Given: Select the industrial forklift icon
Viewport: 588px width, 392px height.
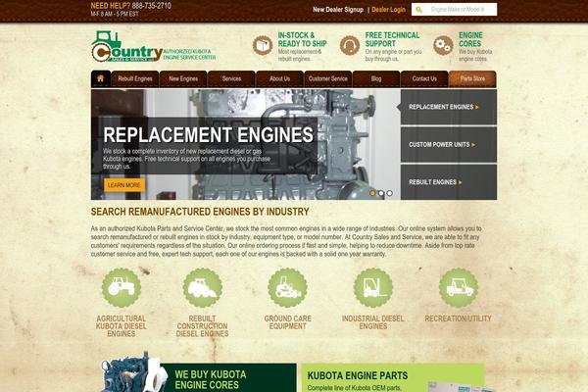Looking at the screenshot, I should (x=373, y=288).
